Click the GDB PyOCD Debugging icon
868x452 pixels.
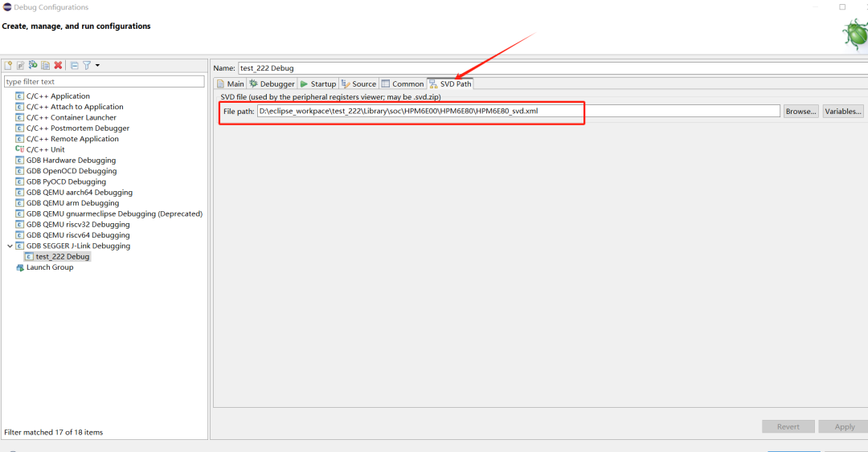20,181
